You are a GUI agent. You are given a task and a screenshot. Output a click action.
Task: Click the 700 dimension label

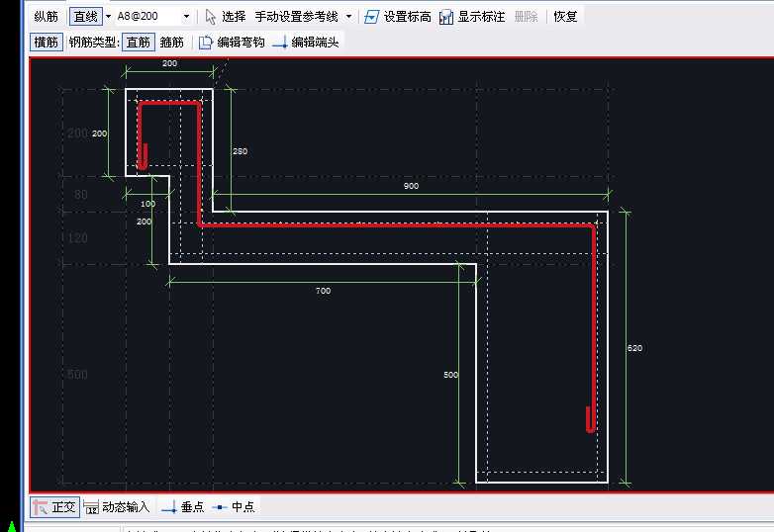[324, 291]
